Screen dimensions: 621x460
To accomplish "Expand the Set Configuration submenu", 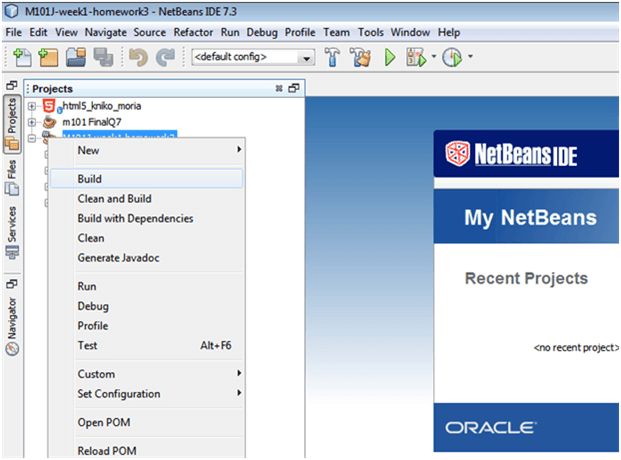I will coord(147,394).
